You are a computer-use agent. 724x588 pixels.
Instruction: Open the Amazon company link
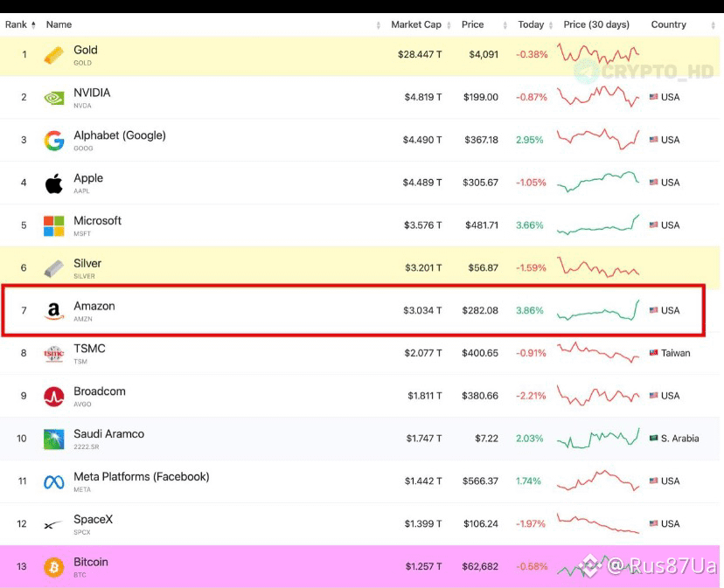94,306
